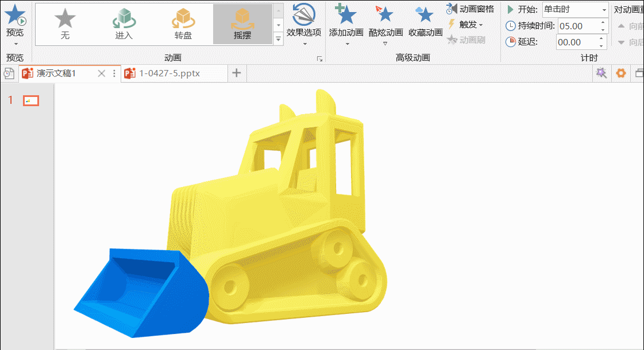Move animation earlier (向前)
The width and height of the screenshot is (644, 350).
tap(630, 26)
